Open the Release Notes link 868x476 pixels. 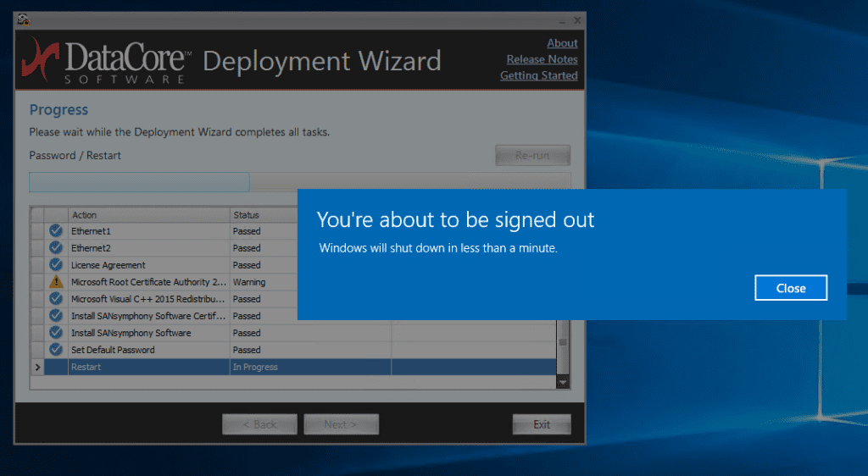542,59
